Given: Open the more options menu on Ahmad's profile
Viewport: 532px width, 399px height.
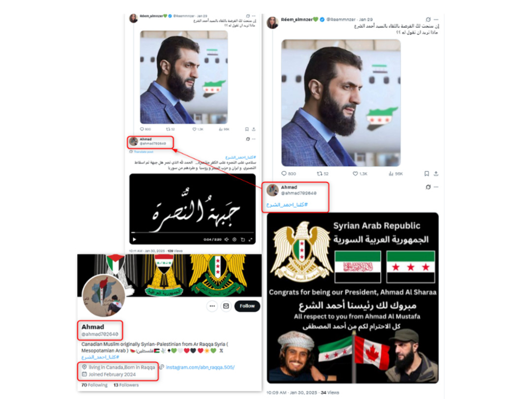Looking at the screenshot, I should pos(212,306).
